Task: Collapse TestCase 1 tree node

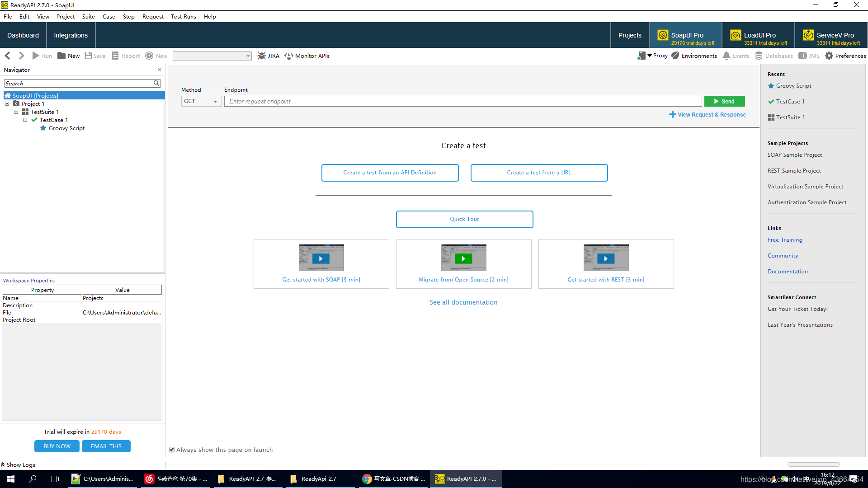Action: click(25, 120)
